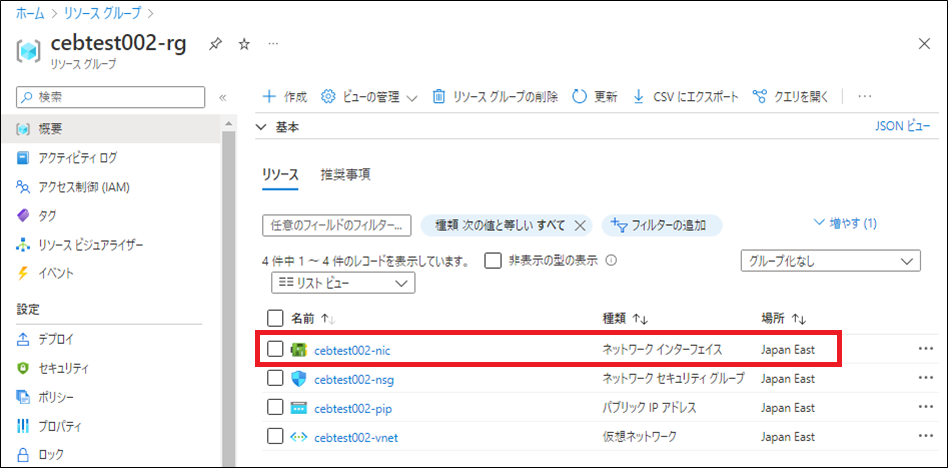948x468 pixels.
Task: Click the cebtest002-rg resource group icon
Action: pos(29,50)
